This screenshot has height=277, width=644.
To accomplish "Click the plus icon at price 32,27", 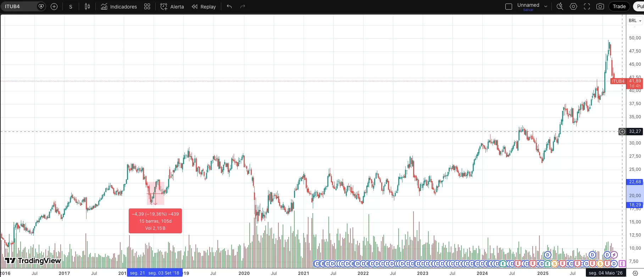I will [x=622, y=131].
